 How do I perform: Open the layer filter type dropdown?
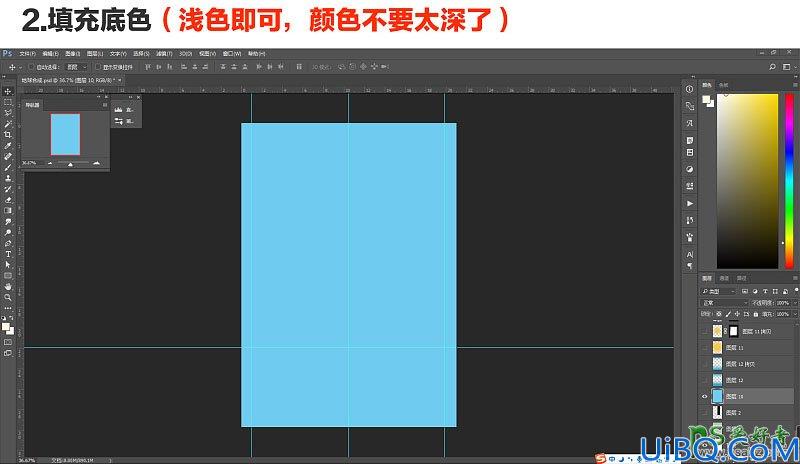coord(718,291)
